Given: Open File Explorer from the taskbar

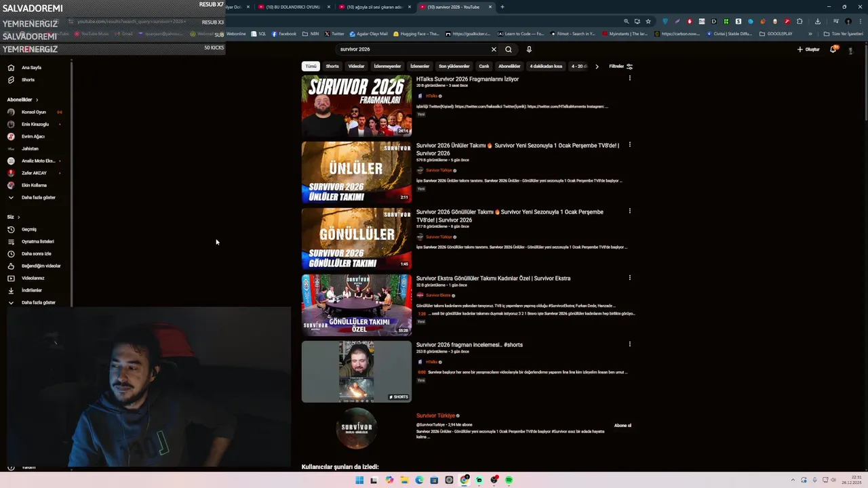Looking at the screenshot, I should click(x=404, y=480).
